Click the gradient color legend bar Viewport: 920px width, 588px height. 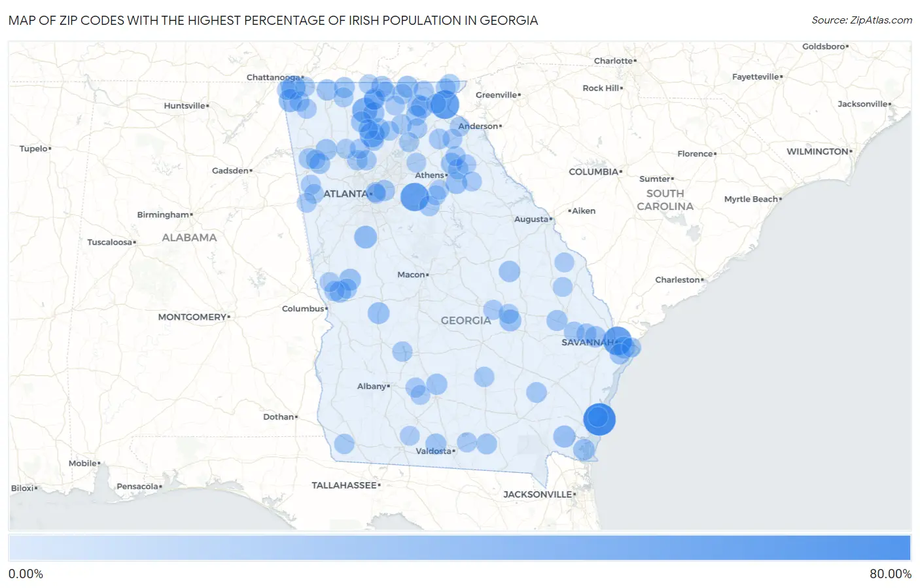[x=459, y=548]
